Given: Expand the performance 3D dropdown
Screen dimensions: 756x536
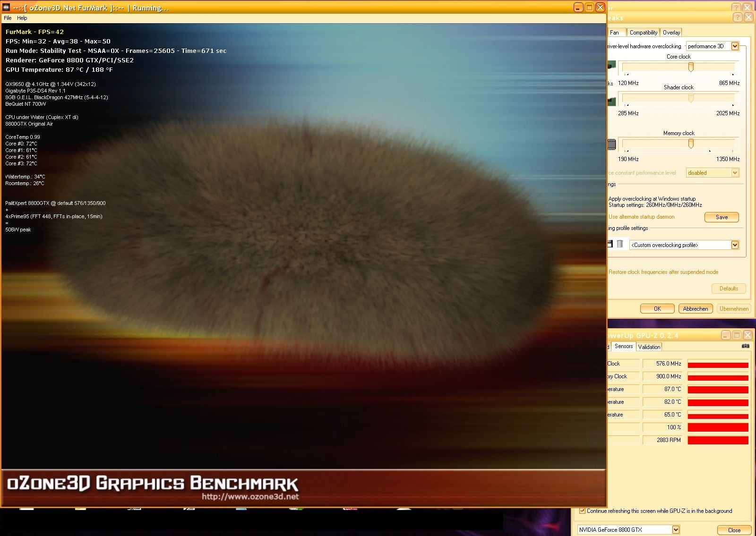Looking at the screenshot, I should point(735,46).
